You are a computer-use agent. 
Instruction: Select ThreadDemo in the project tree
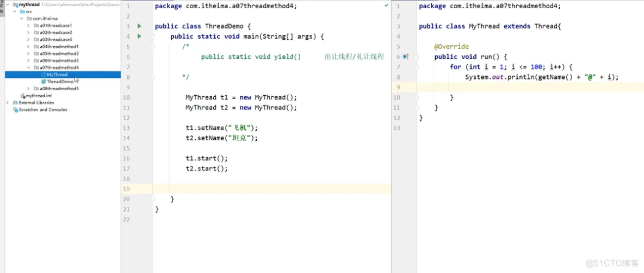[x=60, y=82]
